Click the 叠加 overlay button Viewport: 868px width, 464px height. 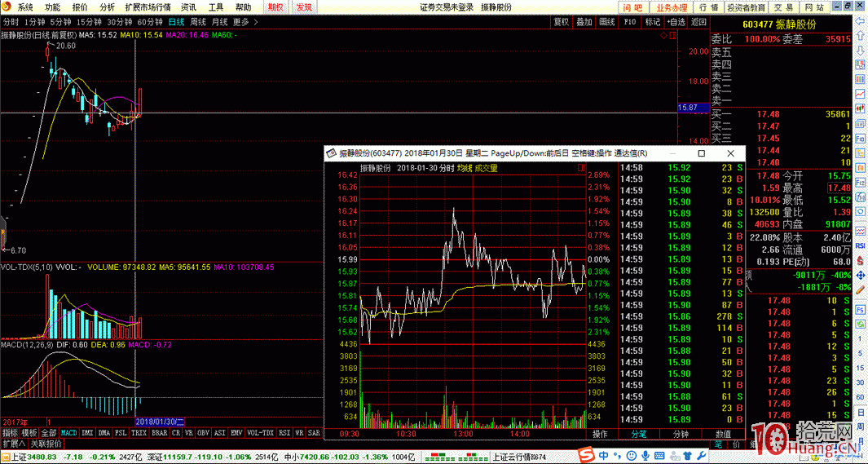click(584, 22)
